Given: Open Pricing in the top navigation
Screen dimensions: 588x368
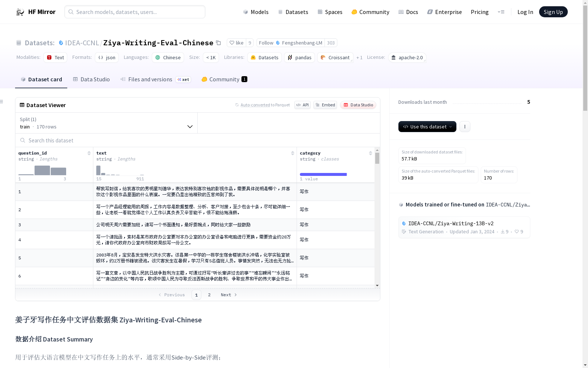Looking at the screenshot, I should point(480,12).
